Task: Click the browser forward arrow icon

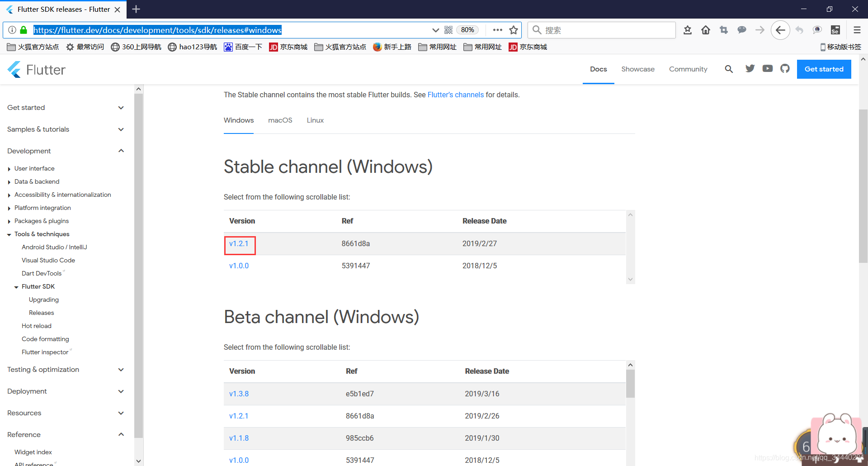Action: (760, 30)
